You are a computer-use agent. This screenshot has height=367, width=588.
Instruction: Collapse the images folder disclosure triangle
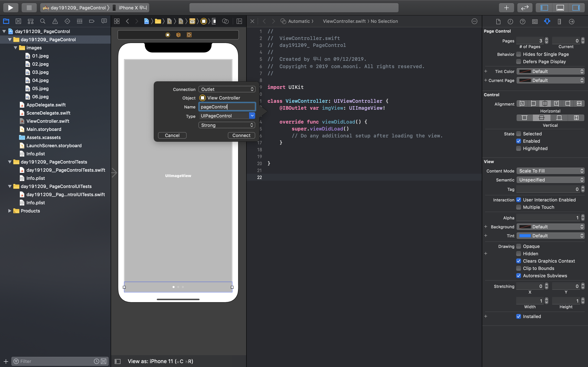pos(16,48)
